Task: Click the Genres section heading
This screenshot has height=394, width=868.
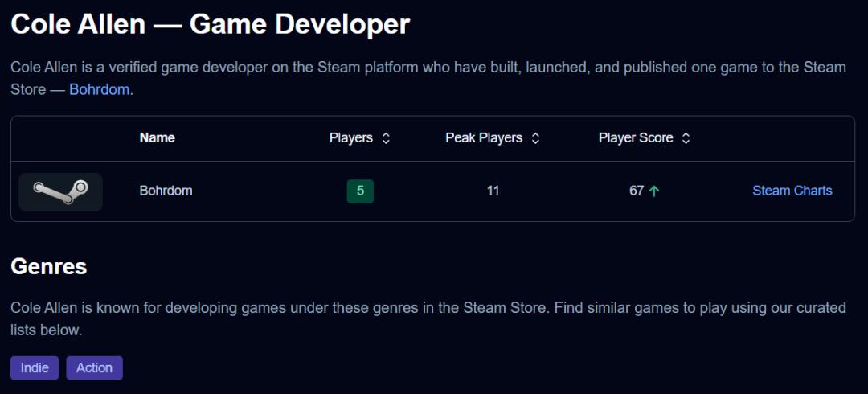Action: [48, 266]
